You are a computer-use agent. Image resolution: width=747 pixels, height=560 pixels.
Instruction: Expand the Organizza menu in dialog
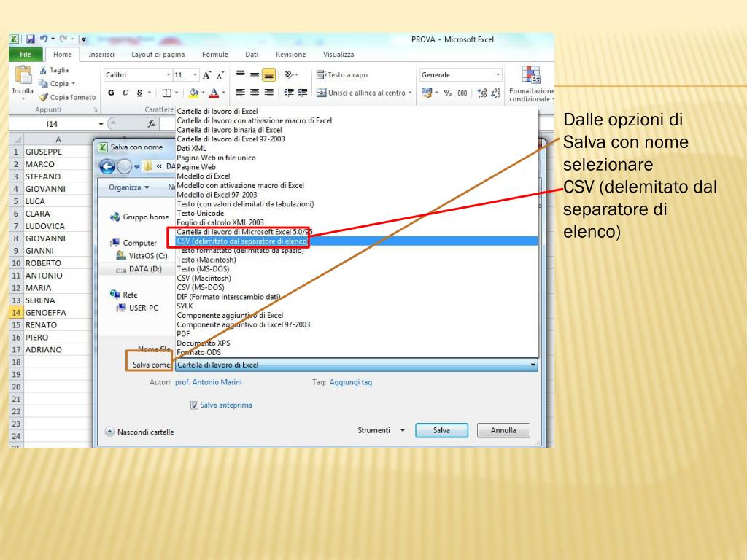128,187
